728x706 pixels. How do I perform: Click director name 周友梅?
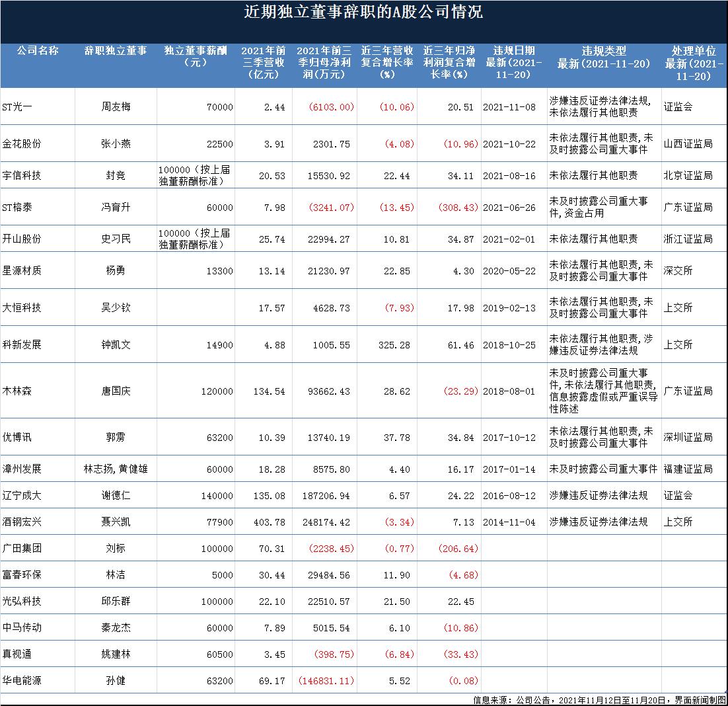coord(116,107)
